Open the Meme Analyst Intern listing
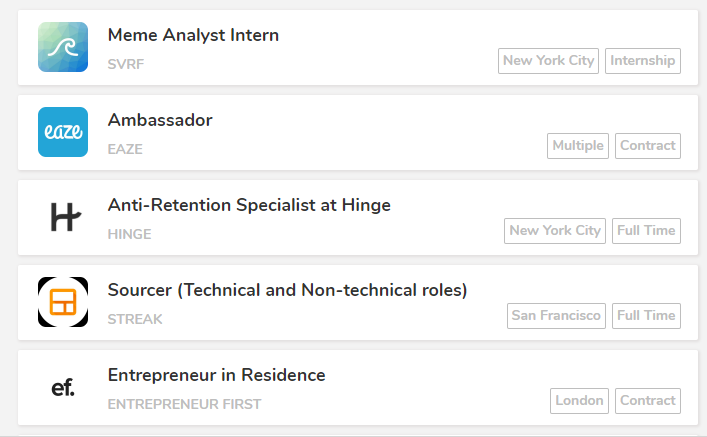Image resolution: width=707 pixels, height=437 pixels. click(193, 35)
